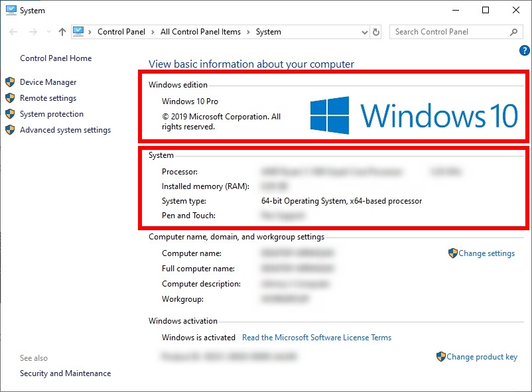Viewport: 532px width, 392px height.
Task: Click Full computer name label
Action: [x=198, y=269]
